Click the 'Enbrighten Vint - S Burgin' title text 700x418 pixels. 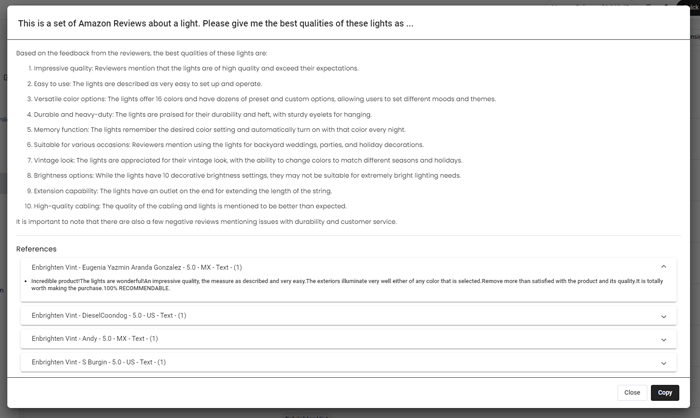(x=99, y=362)
